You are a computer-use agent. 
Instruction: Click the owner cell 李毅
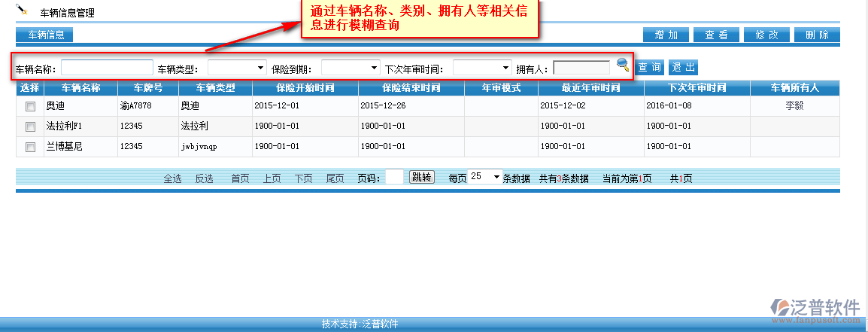pyautogui.click(x=794, y=105)
